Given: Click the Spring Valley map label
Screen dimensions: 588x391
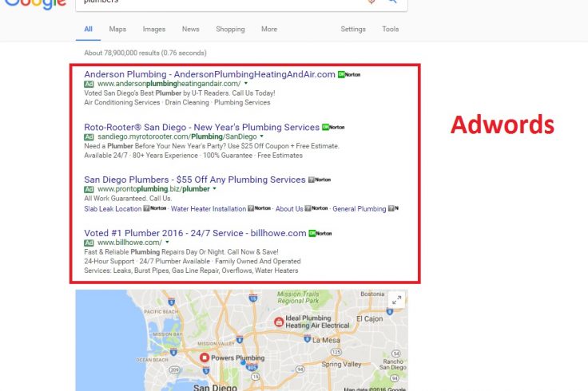Looking at the screenshot, I should pos(342,364).
